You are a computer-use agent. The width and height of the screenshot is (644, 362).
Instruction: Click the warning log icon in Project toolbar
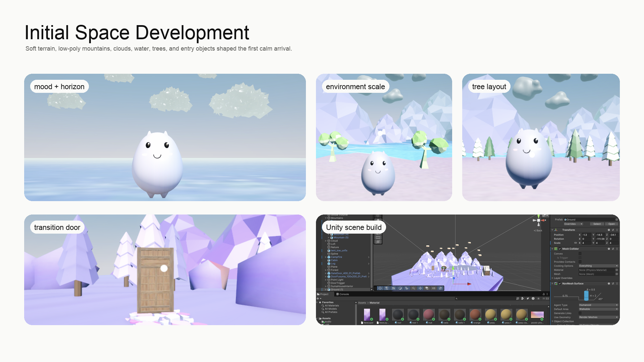point(533,299)
